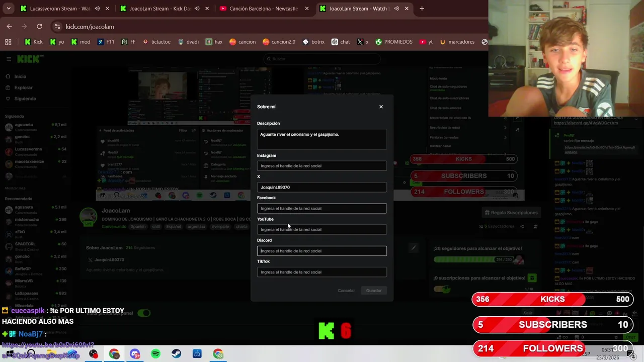Click the Regala Suscripciones button
Image resolution: width=644 pixels, height=362 pixels.
pos(511,213)
